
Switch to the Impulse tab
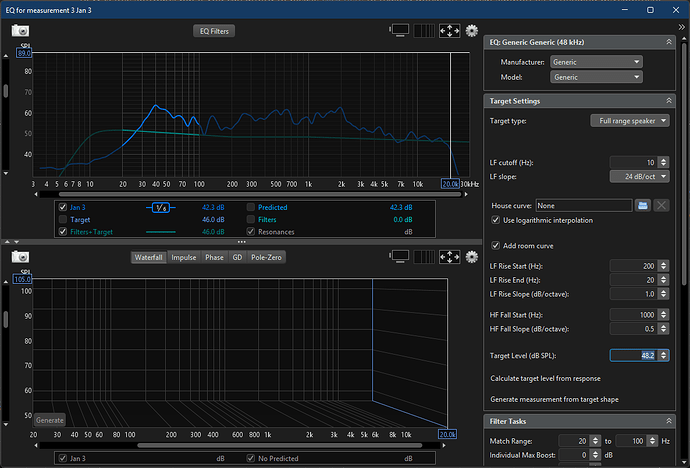(184, 257)
